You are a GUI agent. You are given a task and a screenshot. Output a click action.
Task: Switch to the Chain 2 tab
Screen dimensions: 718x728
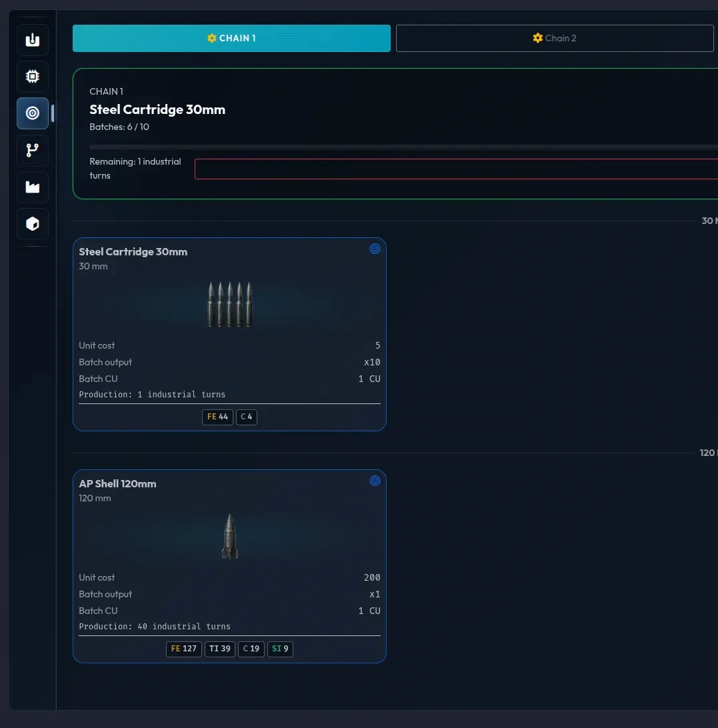tap(555, 38)
